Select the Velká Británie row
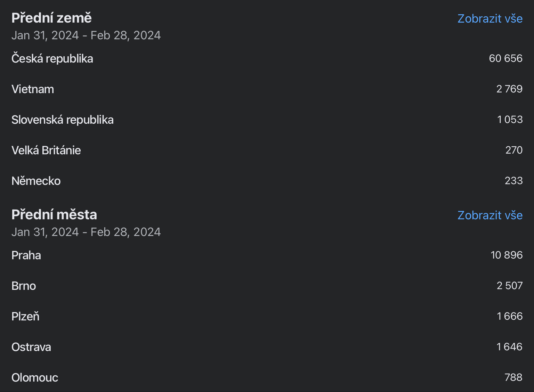Viewport: 534px width, 392px height. (267, 150)
